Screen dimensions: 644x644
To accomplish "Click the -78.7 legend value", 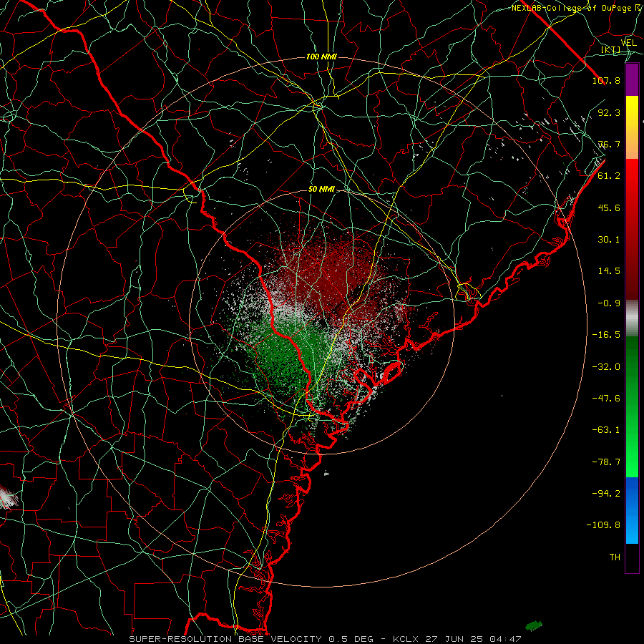I will (606, 462).
